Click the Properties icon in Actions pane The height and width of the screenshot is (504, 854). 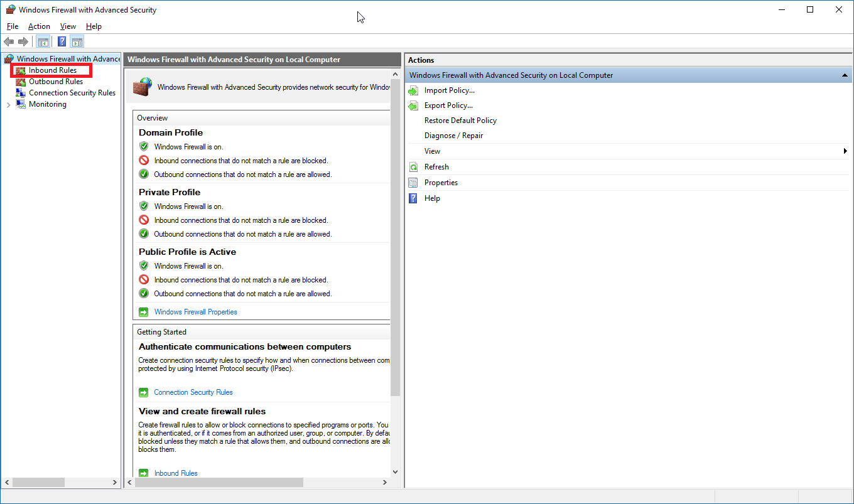click(x=413, y=183)
